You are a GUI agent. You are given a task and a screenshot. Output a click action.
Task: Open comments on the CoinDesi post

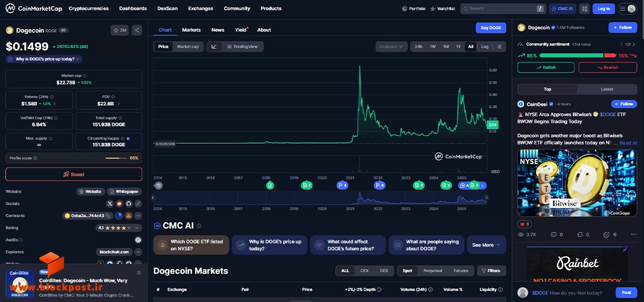[x=553, y=234]
